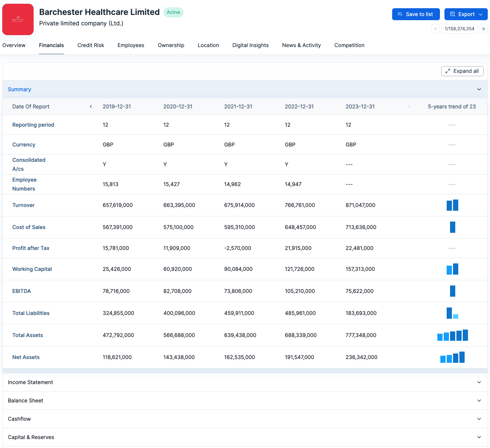The width and height of the screenshot is (490, 448).
Task: Click the EBITDA row label
Action: point(22,291)
